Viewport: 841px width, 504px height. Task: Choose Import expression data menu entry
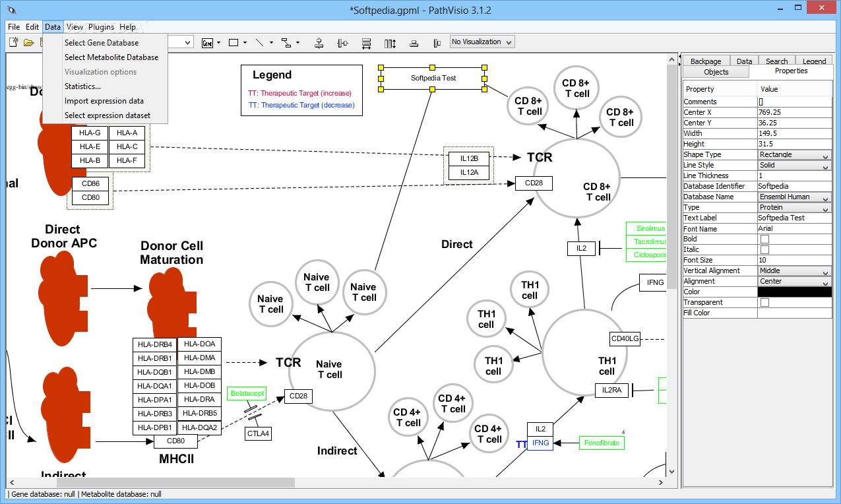105,101
